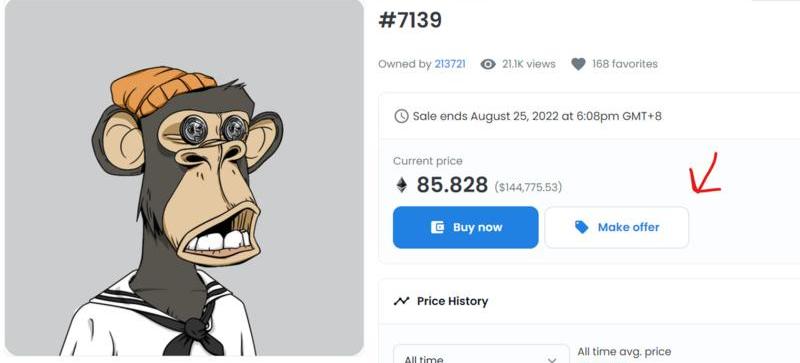Image resolution: width=800 pixels, height=363 pixels.
Task: Click the Ethereum logo next to price
Action: [x=402, y=184]
